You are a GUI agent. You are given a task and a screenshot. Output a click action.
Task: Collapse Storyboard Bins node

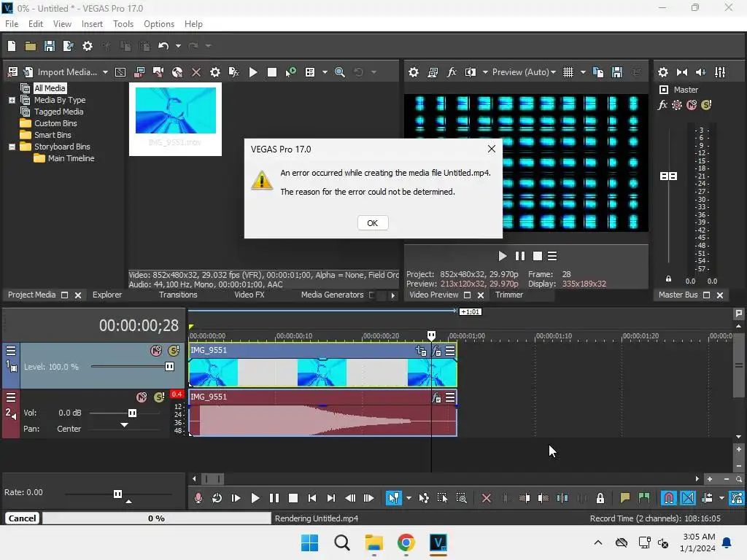[12, 147]
